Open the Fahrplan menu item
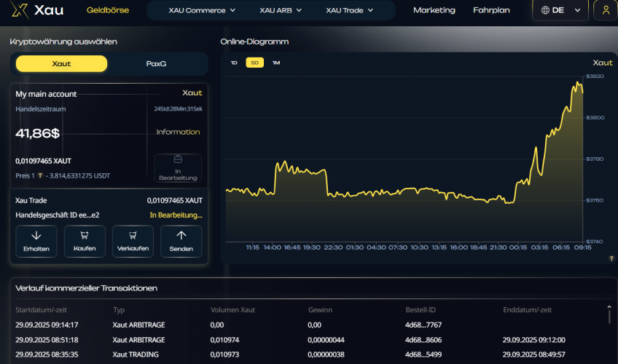 pos(491,10)
